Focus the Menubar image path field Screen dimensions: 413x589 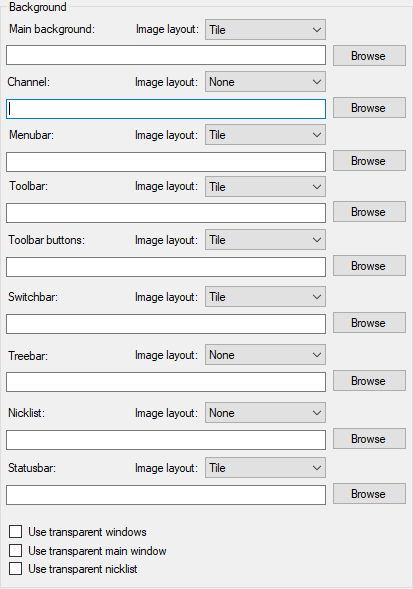(166, 162)
